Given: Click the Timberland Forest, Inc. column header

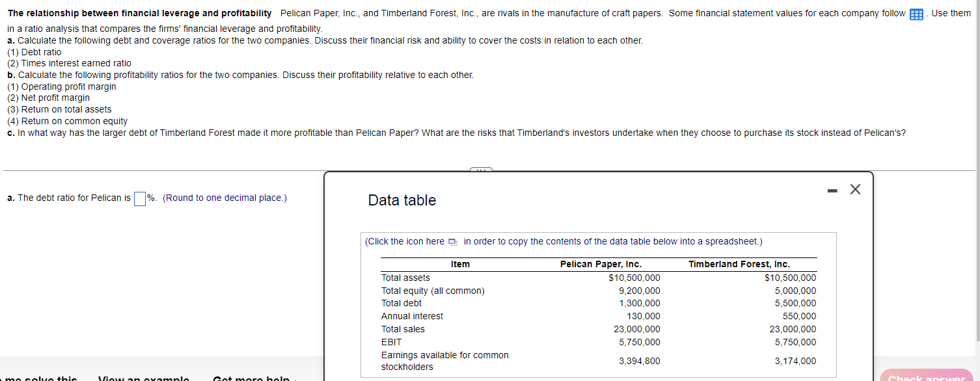Looking at the screenshot, I should pyautogui.click(x=739, y=264).
